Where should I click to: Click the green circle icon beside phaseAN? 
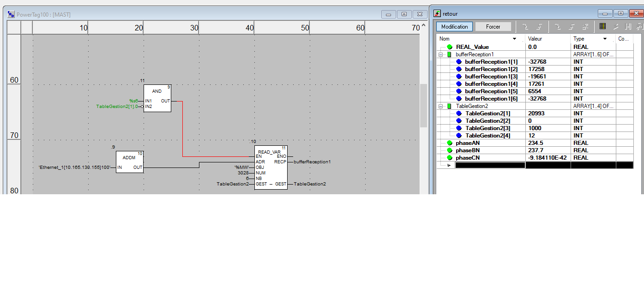click(x=450, y=143)
